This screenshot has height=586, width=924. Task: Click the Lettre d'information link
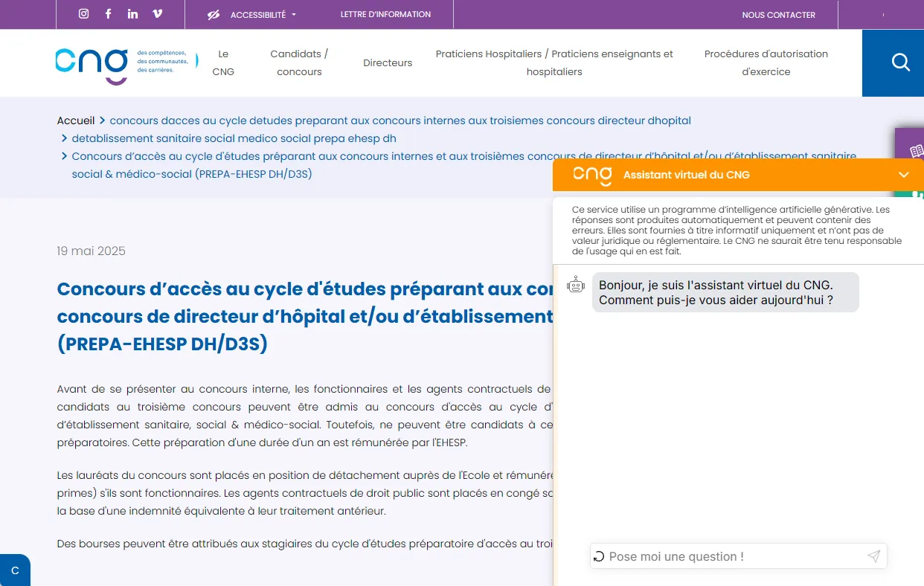pos(385,14)
